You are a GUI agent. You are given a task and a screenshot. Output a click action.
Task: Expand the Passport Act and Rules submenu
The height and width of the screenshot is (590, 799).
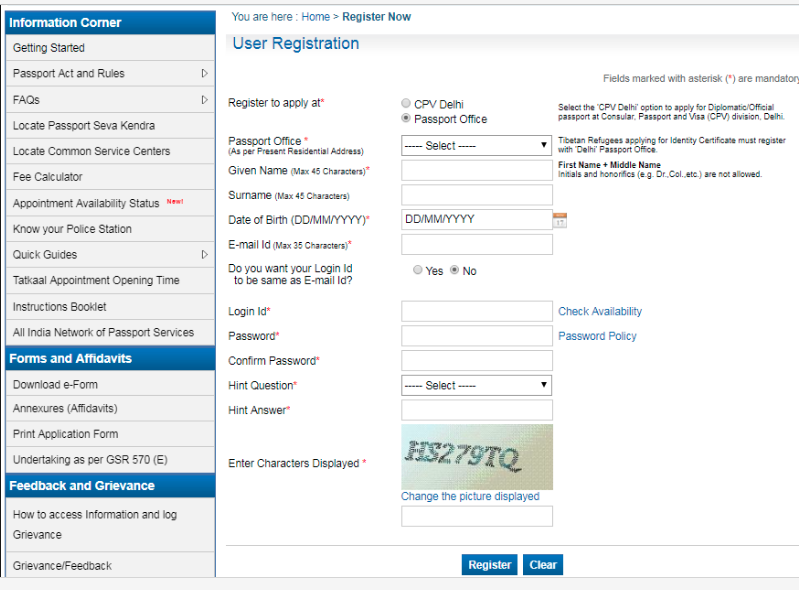coord(205,74)
